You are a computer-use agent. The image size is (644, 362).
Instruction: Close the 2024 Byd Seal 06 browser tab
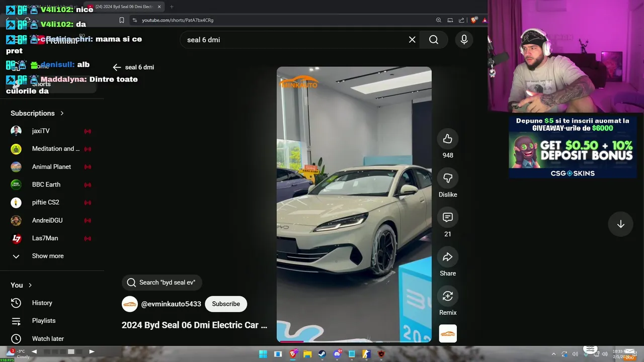click(x=159, y=7)
